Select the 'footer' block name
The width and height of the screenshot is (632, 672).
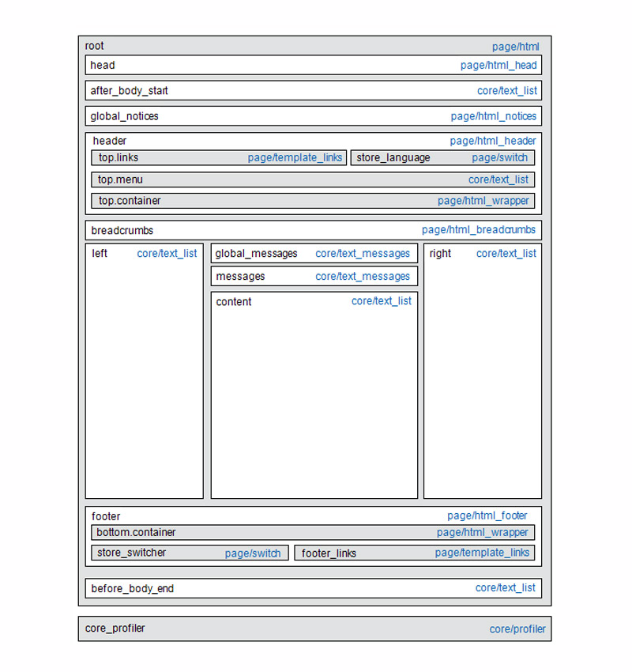click(x=106, y=516)
